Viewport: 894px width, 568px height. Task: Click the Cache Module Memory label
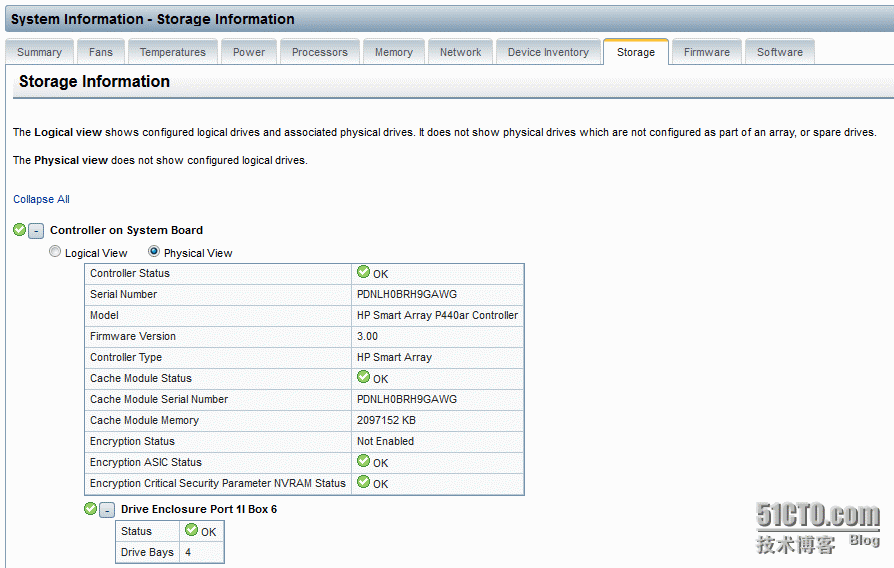[144, 420]
